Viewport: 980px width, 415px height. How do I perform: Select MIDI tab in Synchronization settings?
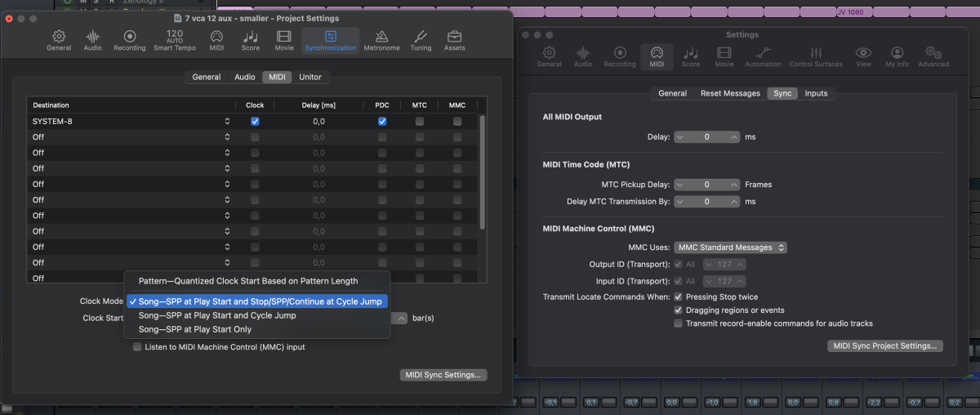pos(277,77)
